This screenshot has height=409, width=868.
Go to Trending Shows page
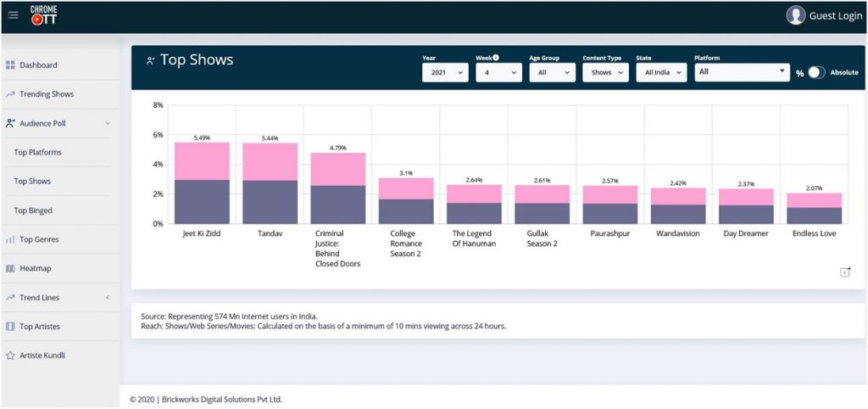(47, 94)
